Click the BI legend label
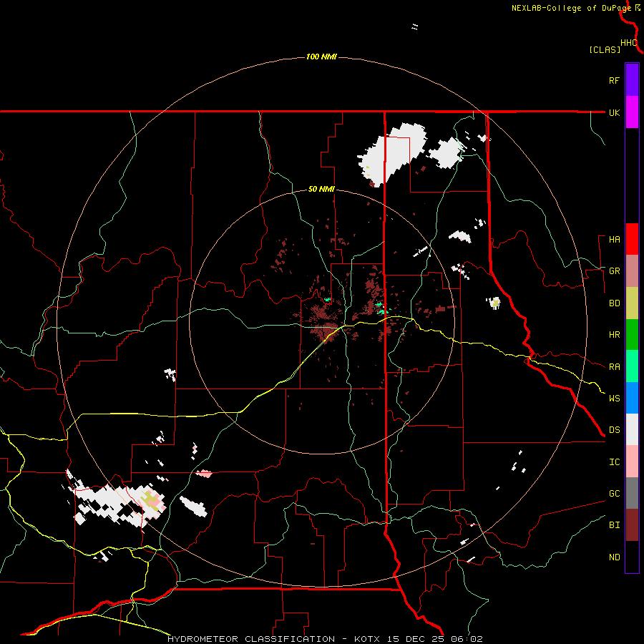The image size is (644, 644). (x=614, y=525)
